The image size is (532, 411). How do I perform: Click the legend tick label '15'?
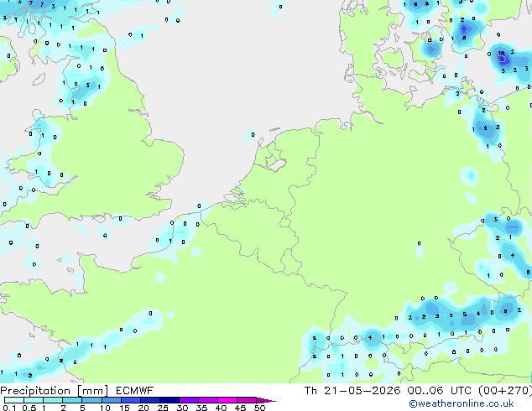point(124,408)
